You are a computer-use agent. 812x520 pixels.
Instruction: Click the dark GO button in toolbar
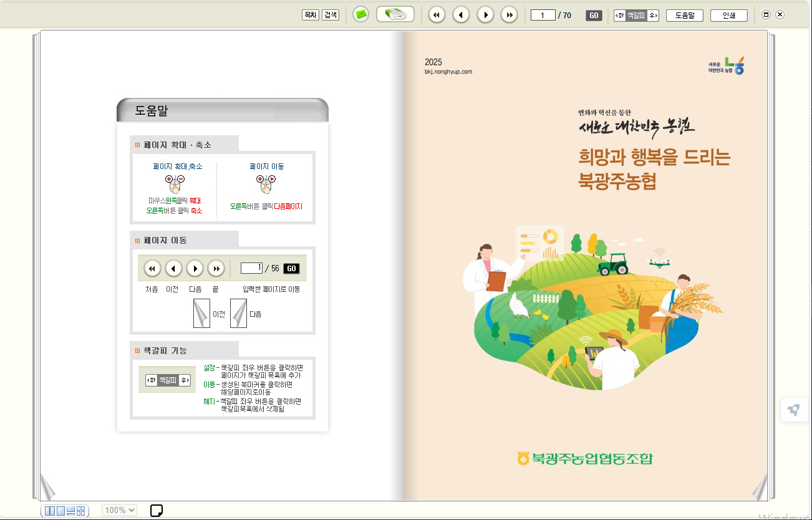coord(594,16)
